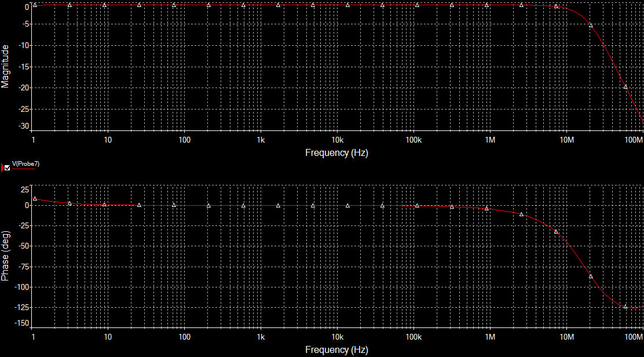Select the Magnitude axis title
This screenshot has height=357, width=644.
click(5, 67)
